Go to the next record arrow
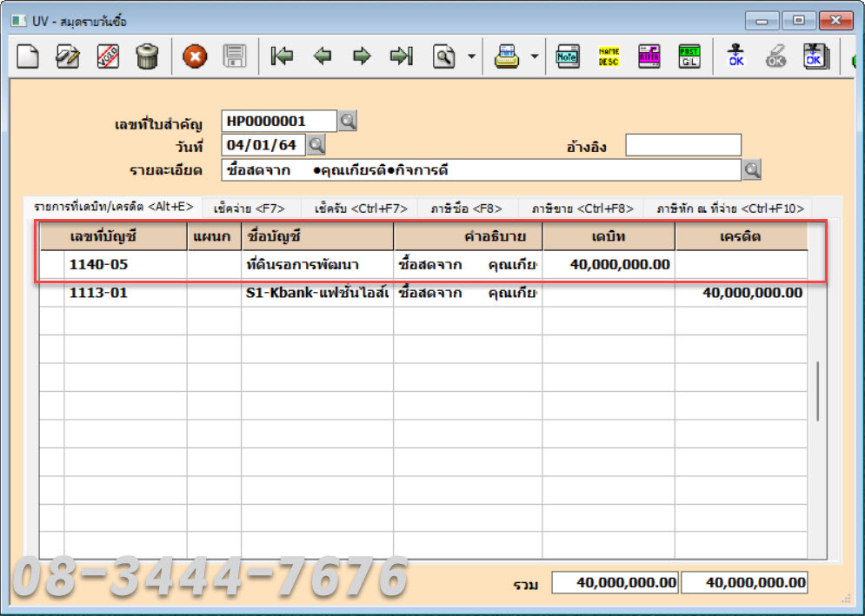 point(362,56)
